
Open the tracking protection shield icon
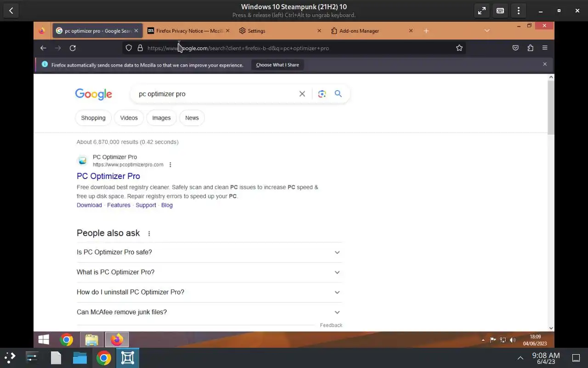(129, 48)
